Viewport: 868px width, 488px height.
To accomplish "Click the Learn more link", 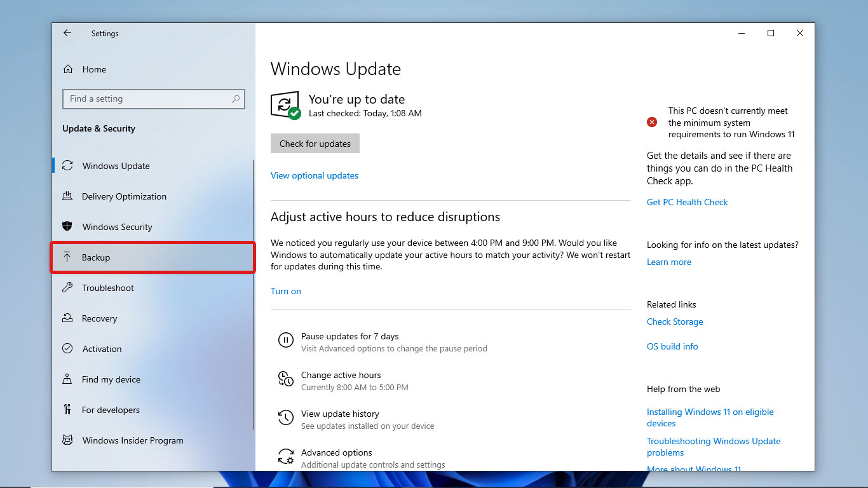I will (669, 262).
